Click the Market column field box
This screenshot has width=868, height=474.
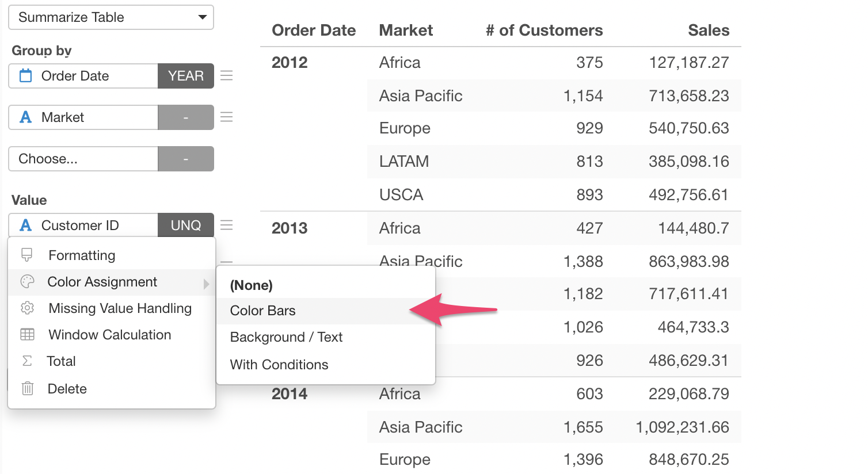point(83,117)
